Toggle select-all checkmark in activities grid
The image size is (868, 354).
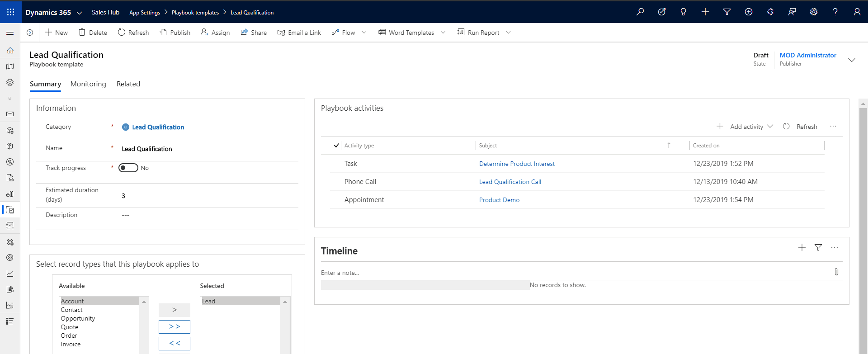336,146
